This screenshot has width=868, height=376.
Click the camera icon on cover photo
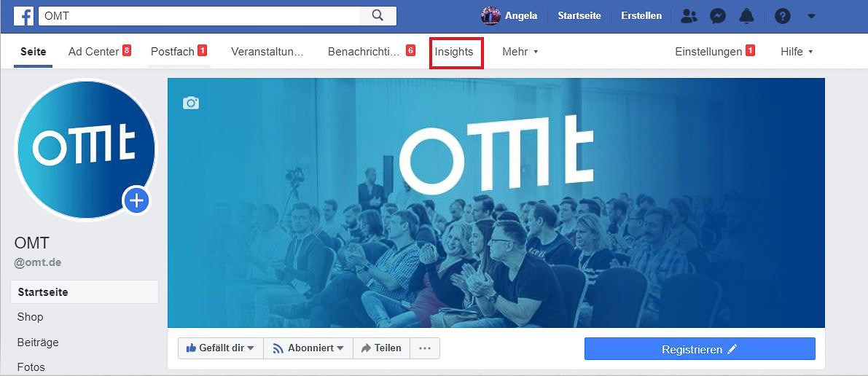tap(191, 103)
